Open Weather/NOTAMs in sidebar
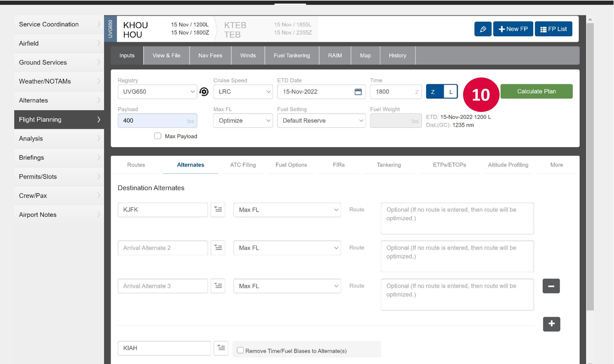Viewport: 614px width, 364px height. tap(59, 81)
